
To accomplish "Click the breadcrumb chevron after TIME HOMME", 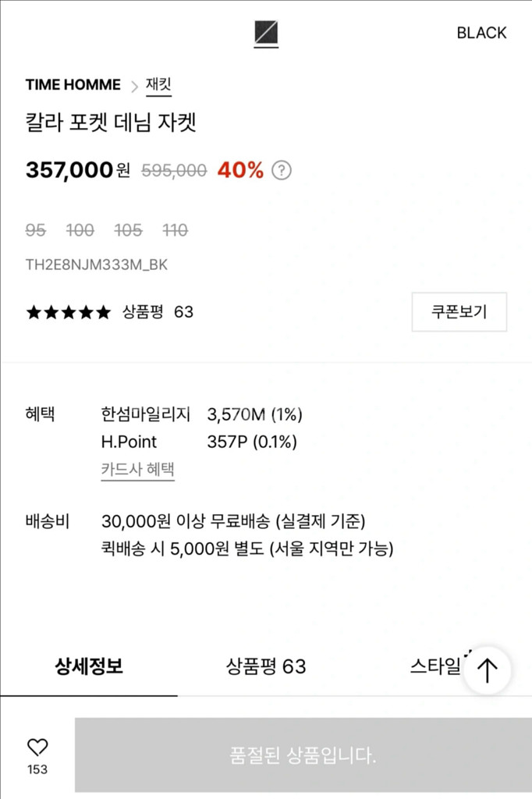I will 134,86.
